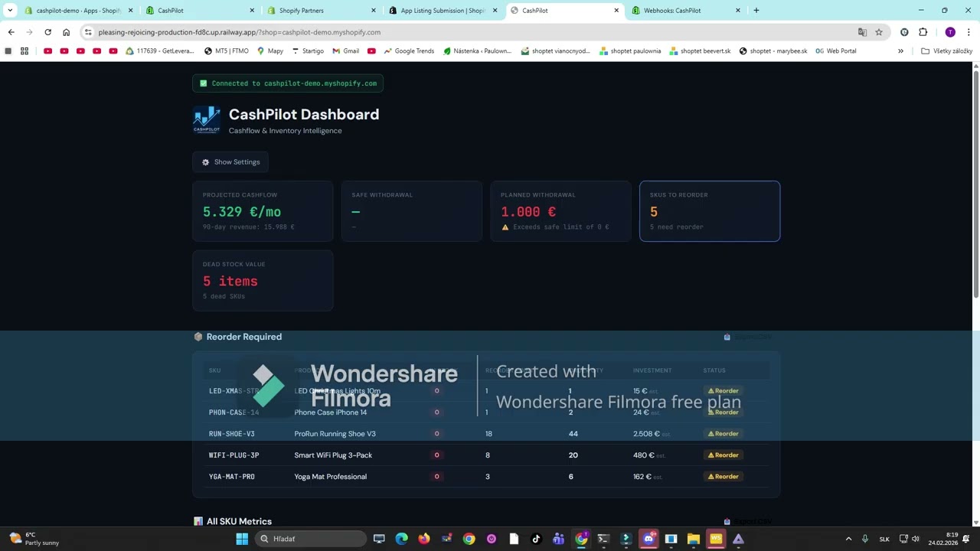Select the Dead Stock Value card
This screenshot has height=551, width=980.
tap(263, 281)
